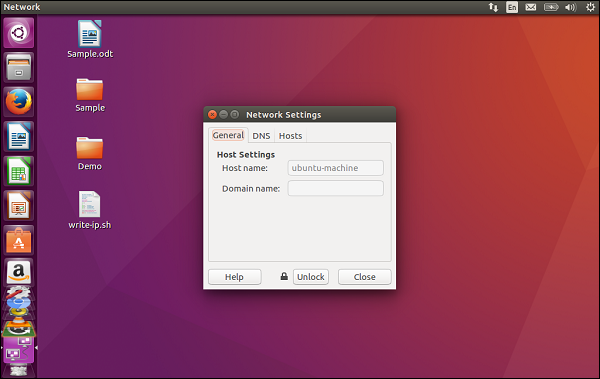Select the write-ip.sh script file
The image size is (600, 379).
click(90, 210)
